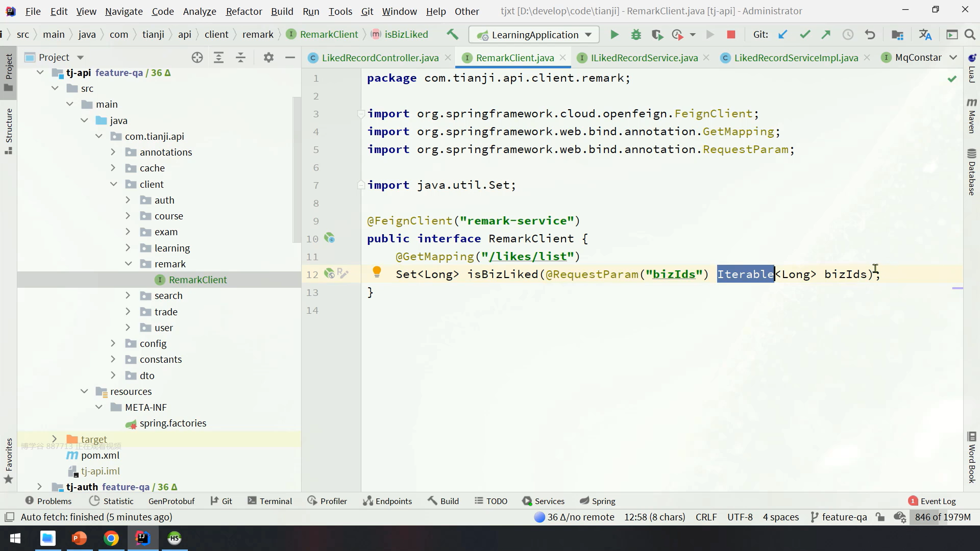The height and width of the screenshot is (551, 980).
Task: Click the inspection green checkmark in editor
Action: point(952,79)
